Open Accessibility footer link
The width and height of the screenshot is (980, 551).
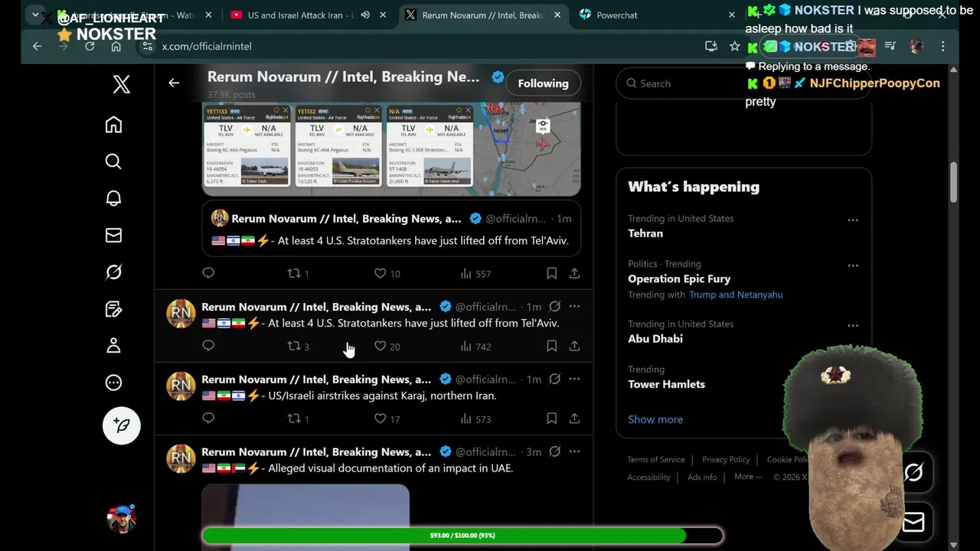[648, 477]
